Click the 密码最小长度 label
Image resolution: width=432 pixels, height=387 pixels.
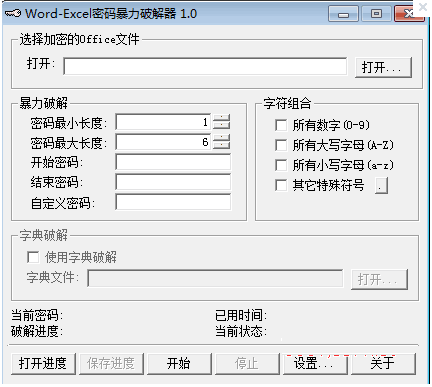[x=69, y=123]
